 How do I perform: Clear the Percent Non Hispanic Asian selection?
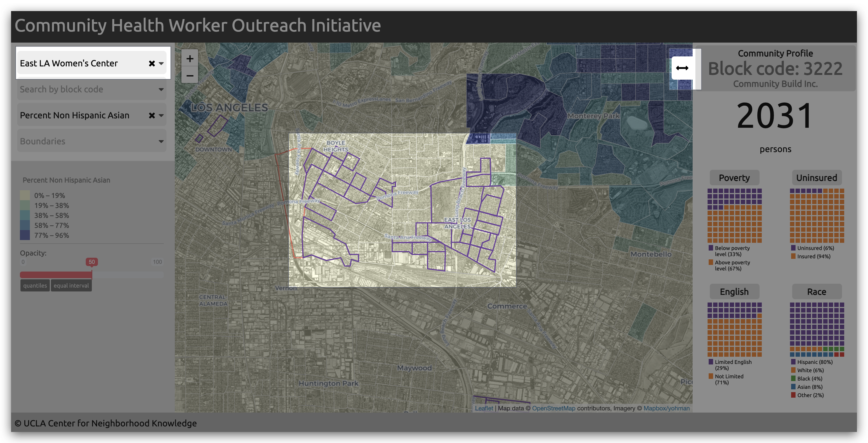(152, 116)
